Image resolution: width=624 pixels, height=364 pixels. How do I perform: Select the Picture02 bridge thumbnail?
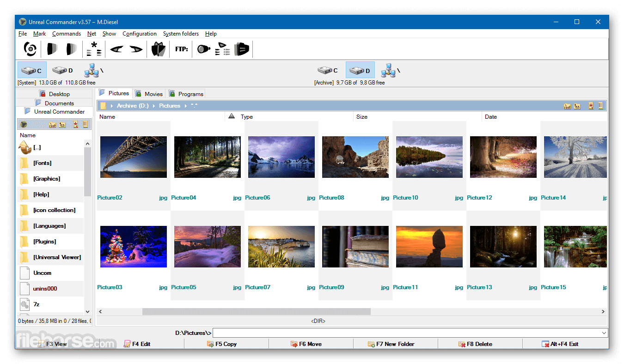(x=133, y=157)
